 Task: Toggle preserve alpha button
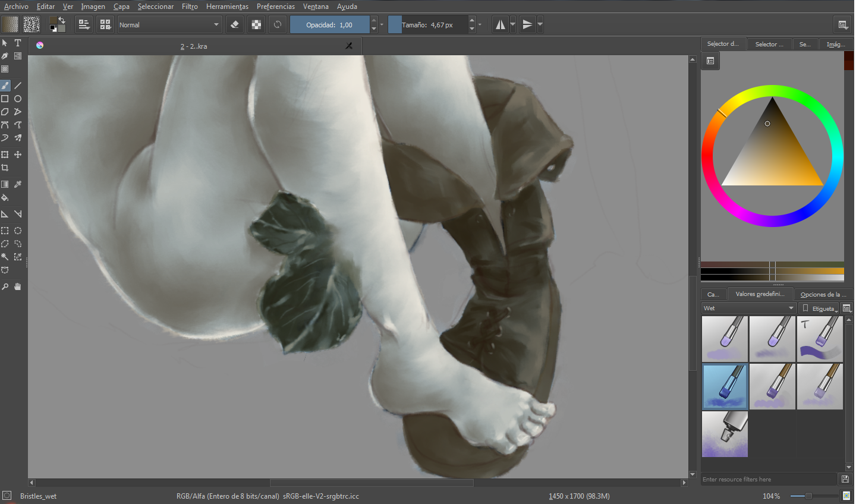pos(256,25)
